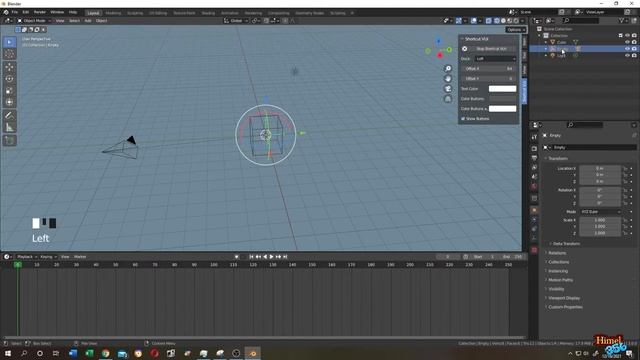Viewport: 640px width, 360px height.
Task: Select the Move tool
Action: point(10,67)
